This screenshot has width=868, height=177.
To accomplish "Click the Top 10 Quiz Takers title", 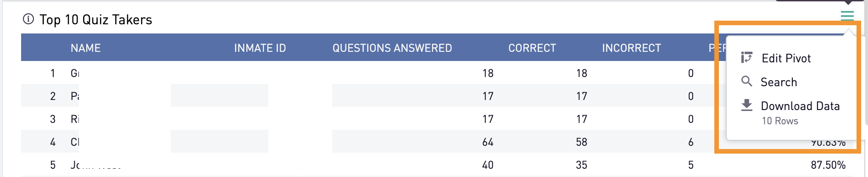I will click(96, 20).
